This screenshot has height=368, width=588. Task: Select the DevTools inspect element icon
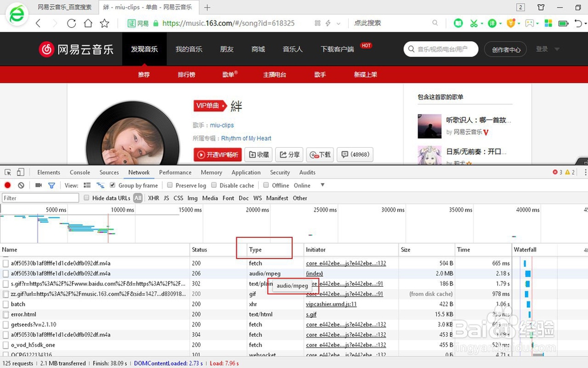8,173
